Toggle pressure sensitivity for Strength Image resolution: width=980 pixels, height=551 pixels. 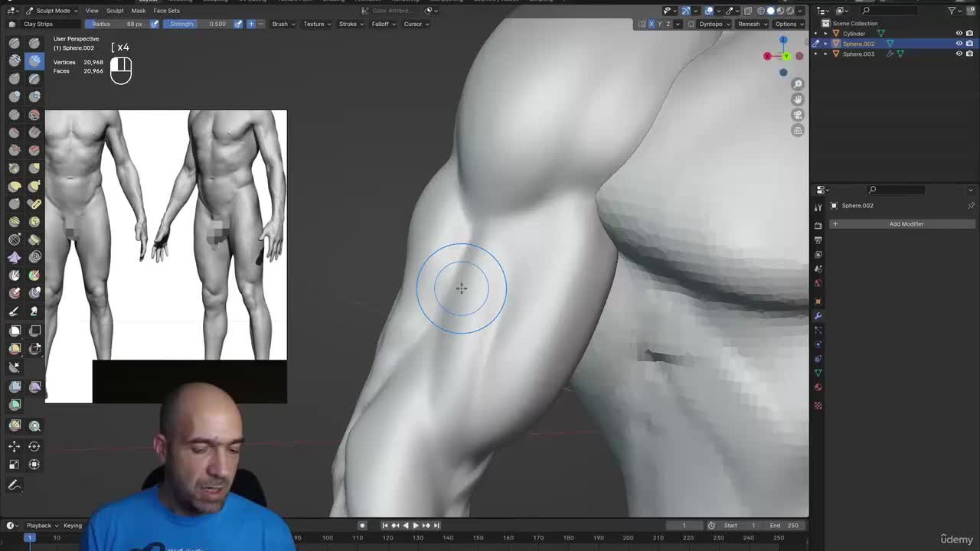pos(238,24)
